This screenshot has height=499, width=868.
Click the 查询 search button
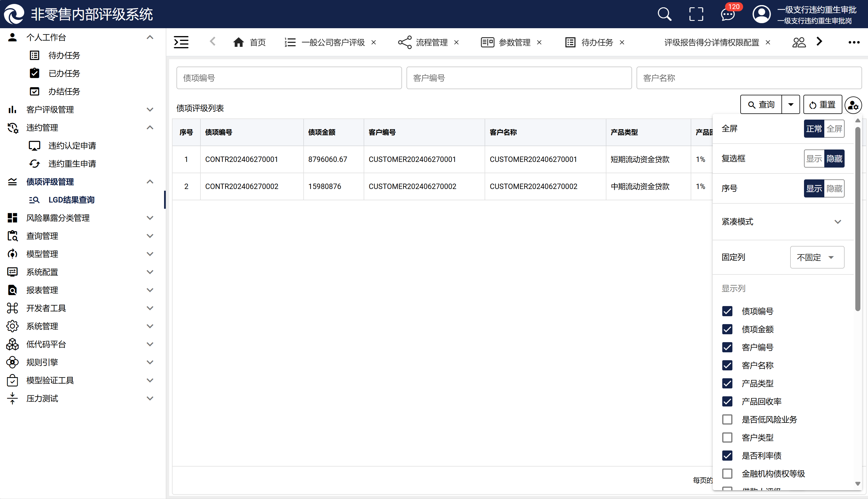point(761,105)
